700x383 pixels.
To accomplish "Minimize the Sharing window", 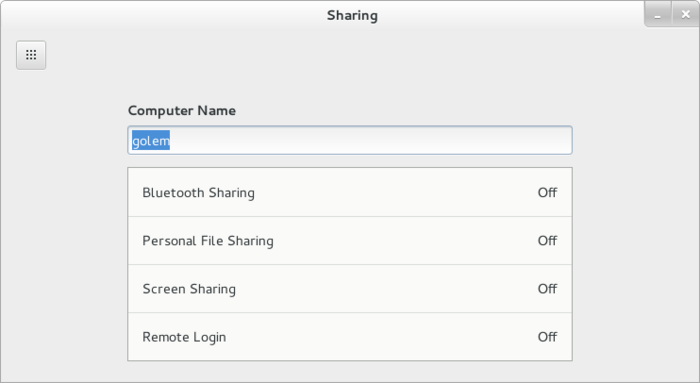I will pyautogui.click(x=658, y=15).
